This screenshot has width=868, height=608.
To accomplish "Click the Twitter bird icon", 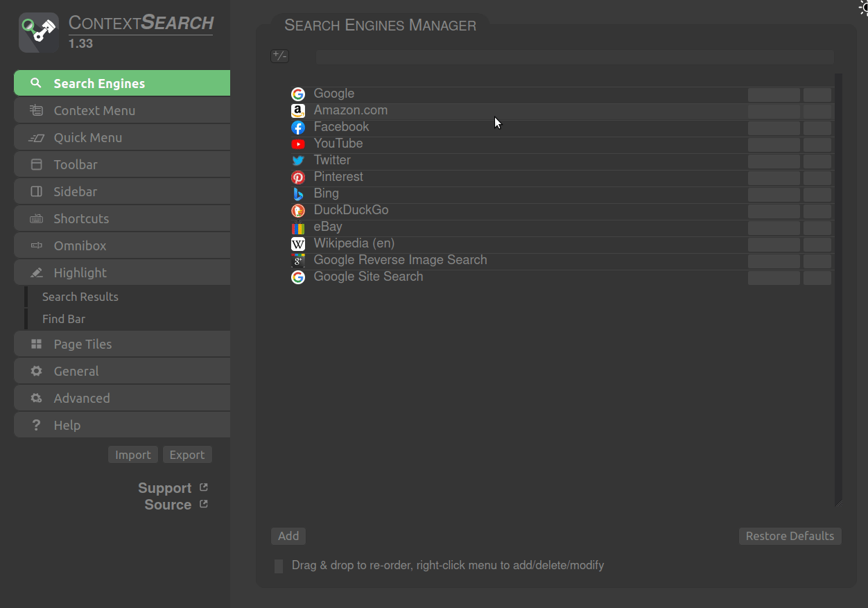I will tap(297, 161).
